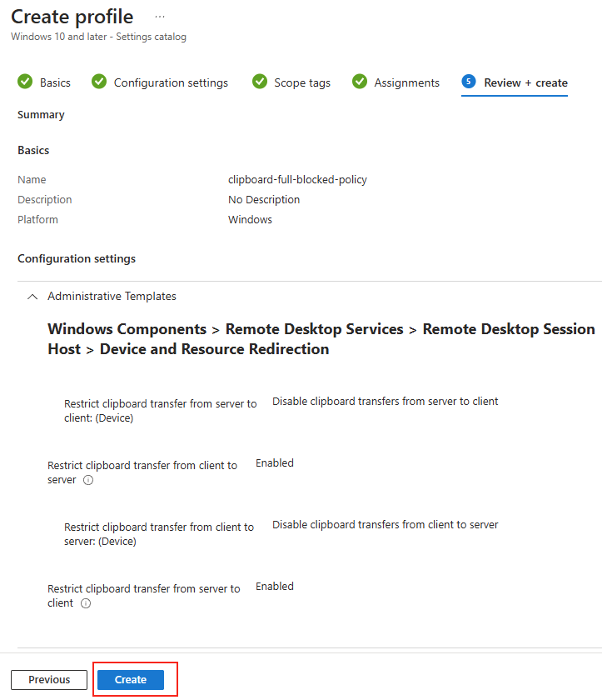
Task: Go back with the Previous button
Action: 49,679
